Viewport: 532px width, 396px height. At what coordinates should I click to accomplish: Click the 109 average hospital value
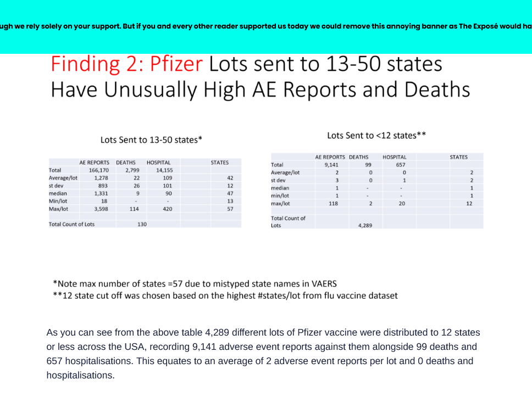click(167, 178)
